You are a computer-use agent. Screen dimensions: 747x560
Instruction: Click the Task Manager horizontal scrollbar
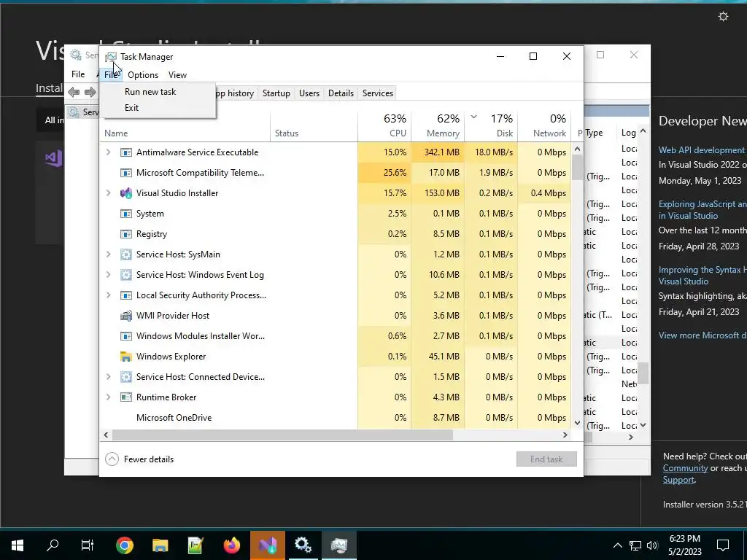[x=283, y=435]
